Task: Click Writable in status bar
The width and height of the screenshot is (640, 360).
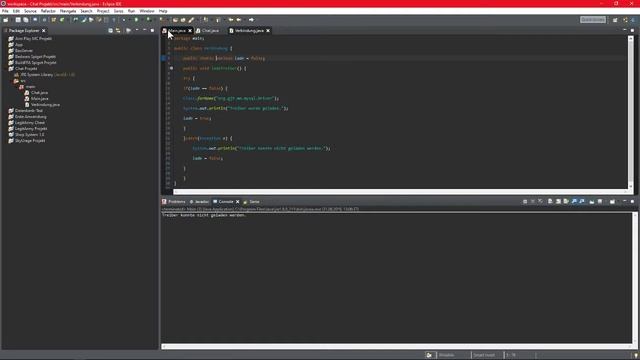Action: pyautogui.click(x=446, y=355)
